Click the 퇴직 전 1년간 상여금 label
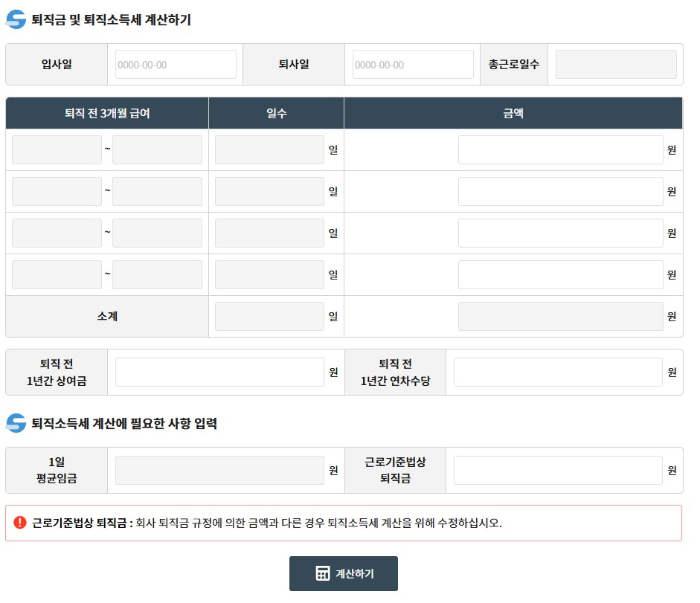Screen dimensions: 700x603 [x=57, y=373]
